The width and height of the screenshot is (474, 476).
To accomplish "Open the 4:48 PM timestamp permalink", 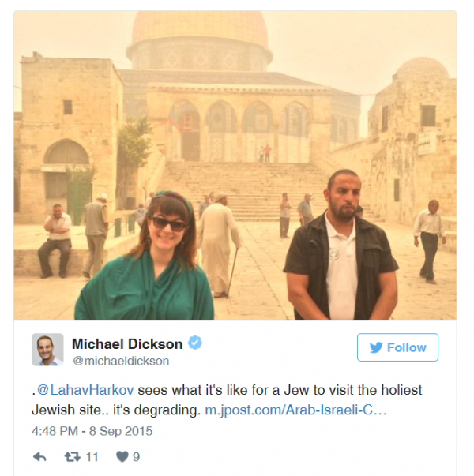I will point(55,431).
